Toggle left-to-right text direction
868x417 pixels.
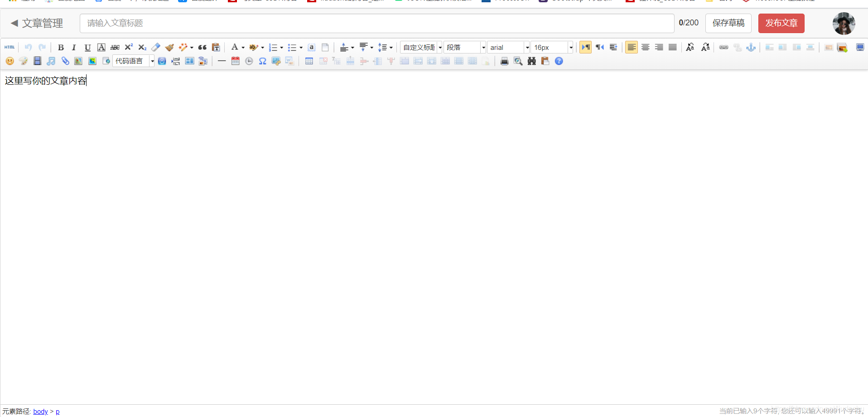point(586,47)
